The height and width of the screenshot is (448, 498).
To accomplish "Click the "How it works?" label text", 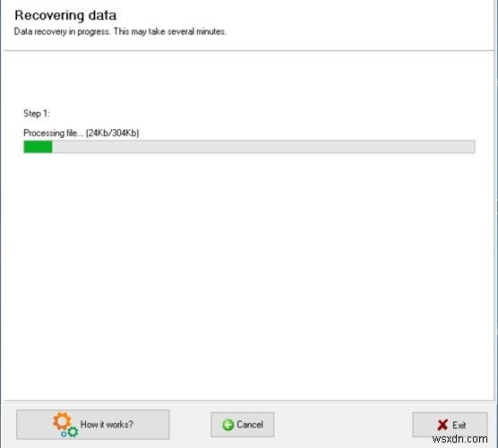I will point(107,425).
